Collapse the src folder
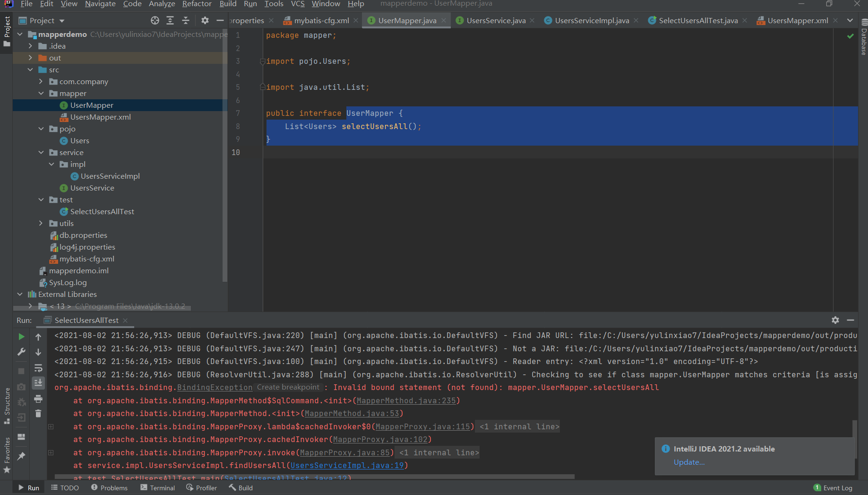This screenshot has width=868, height=495. [30, 69]
